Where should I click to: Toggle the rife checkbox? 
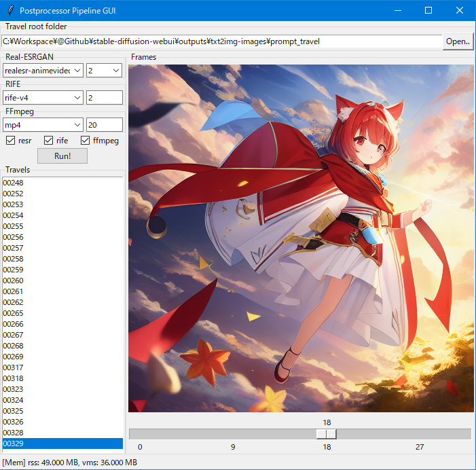[x=48, y=141]
